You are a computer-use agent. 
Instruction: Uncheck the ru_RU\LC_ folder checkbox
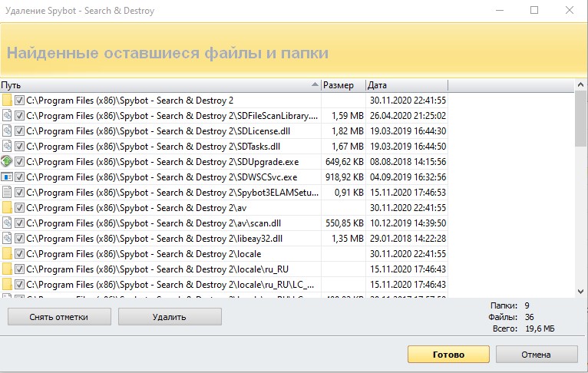(x=19, y=285)
